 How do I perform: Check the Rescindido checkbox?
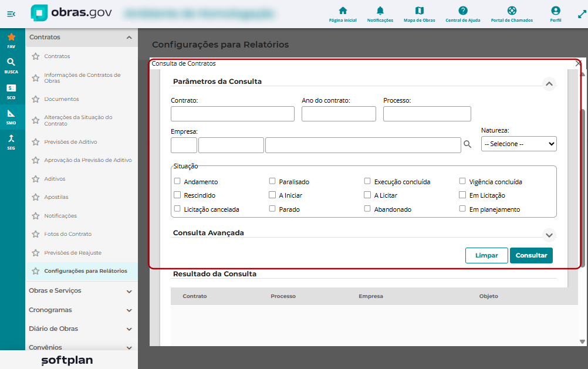coord(177,195)
